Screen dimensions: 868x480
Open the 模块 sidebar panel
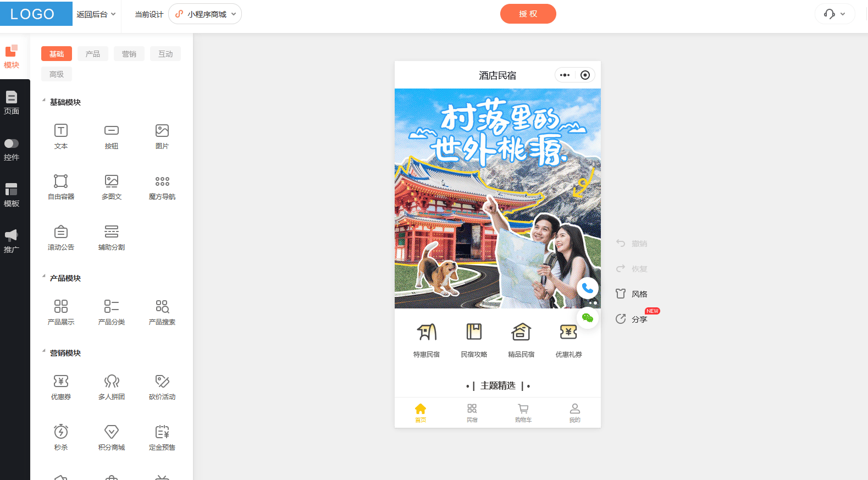12,57
